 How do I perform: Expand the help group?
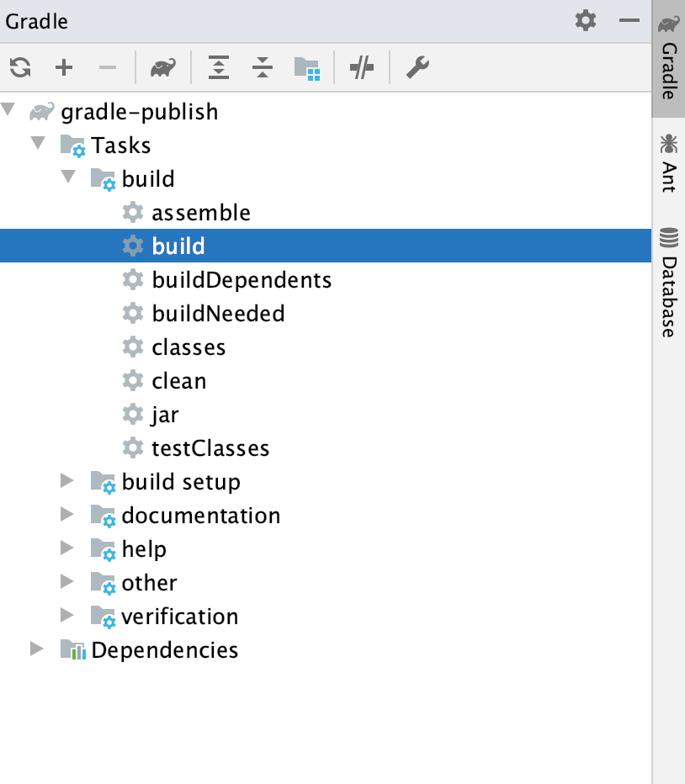pos(67,548)
